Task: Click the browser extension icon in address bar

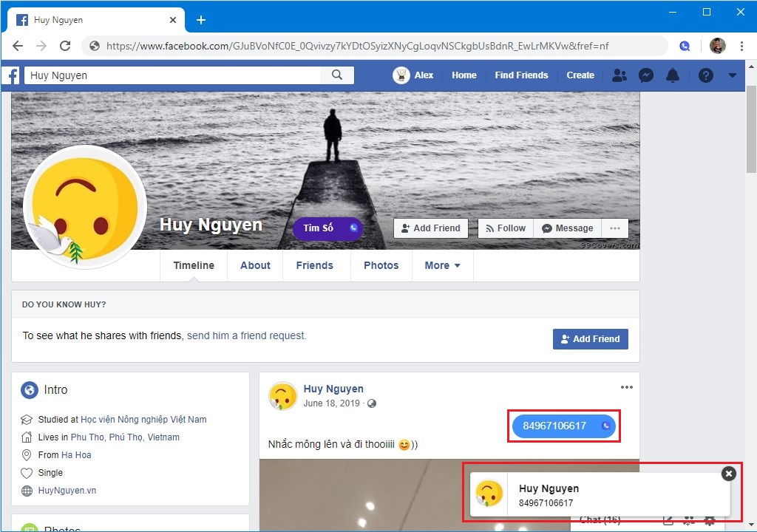Action: (685, 46)
